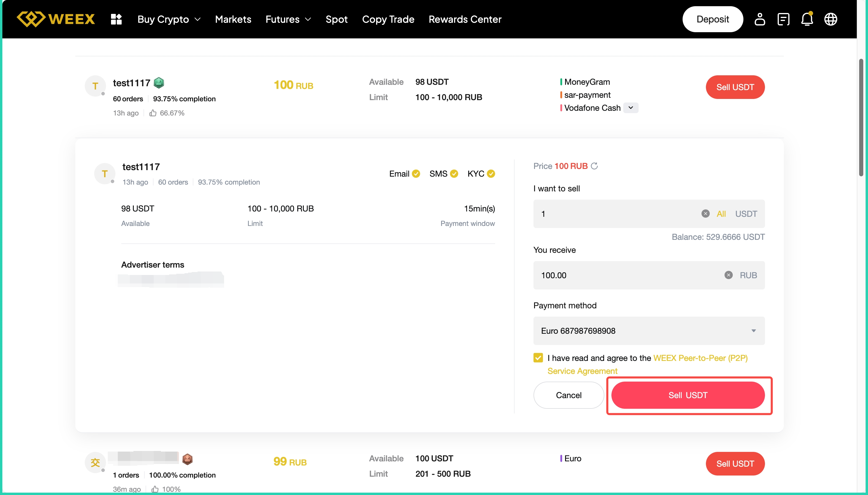Clear the You receive RUB amount

pos(728,275)
